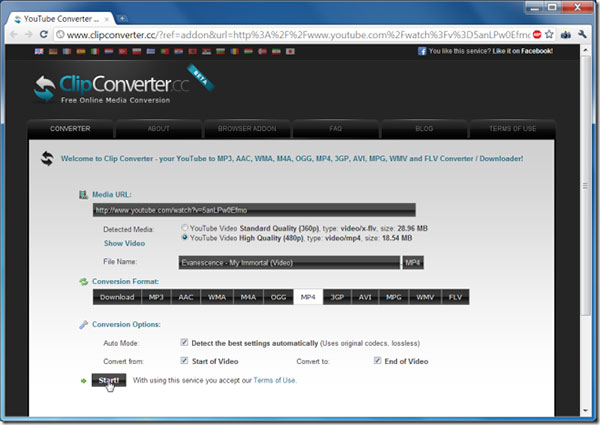Choose MP3 conversion format
Viewport: 600px width, 425px height.
click(156, 297)
